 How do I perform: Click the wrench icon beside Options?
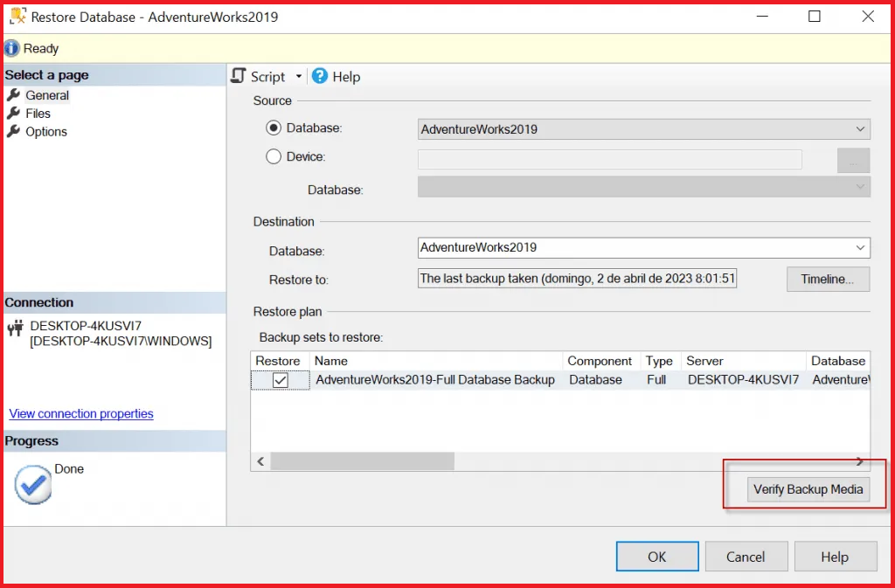click(13, 131)
